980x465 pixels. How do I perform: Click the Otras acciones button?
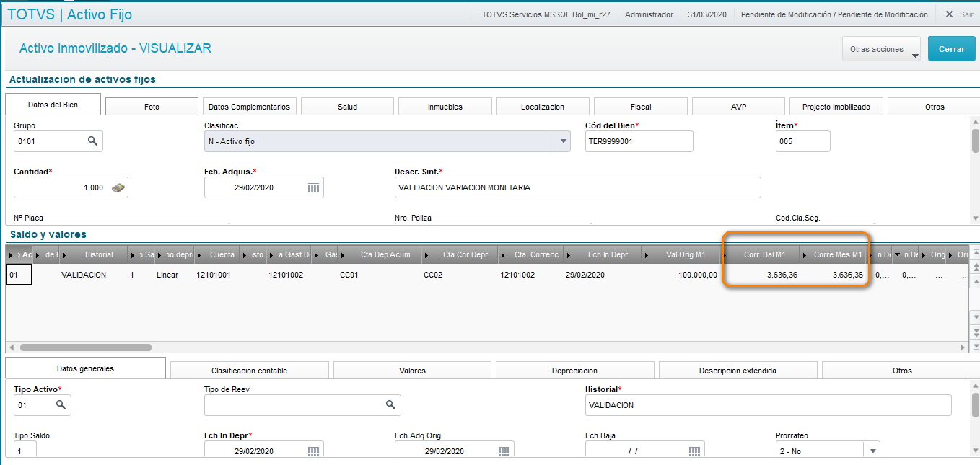coord(881,49)
